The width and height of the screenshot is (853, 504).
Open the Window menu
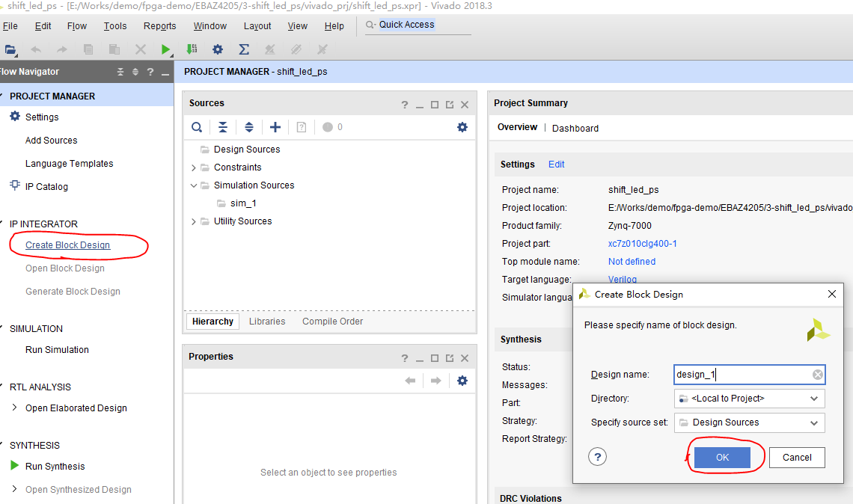210,25
